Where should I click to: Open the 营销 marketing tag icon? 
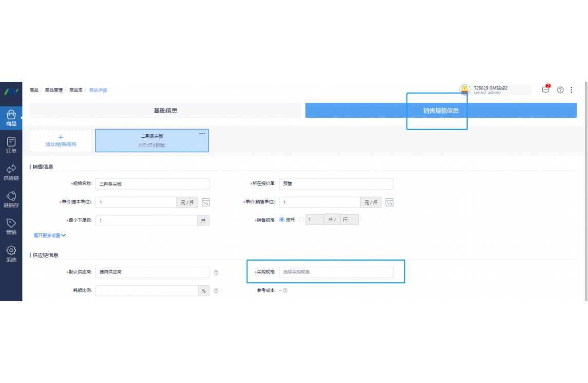point(11,227)
